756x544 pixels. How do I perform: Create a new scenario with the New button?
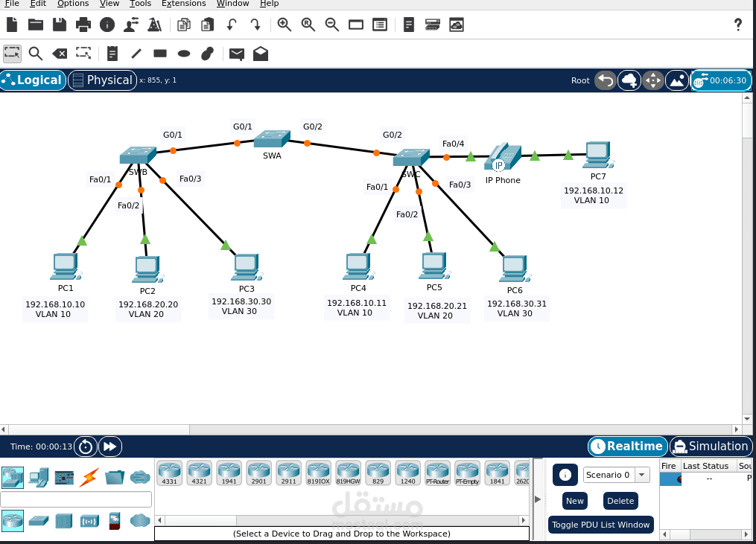[574, 501]
